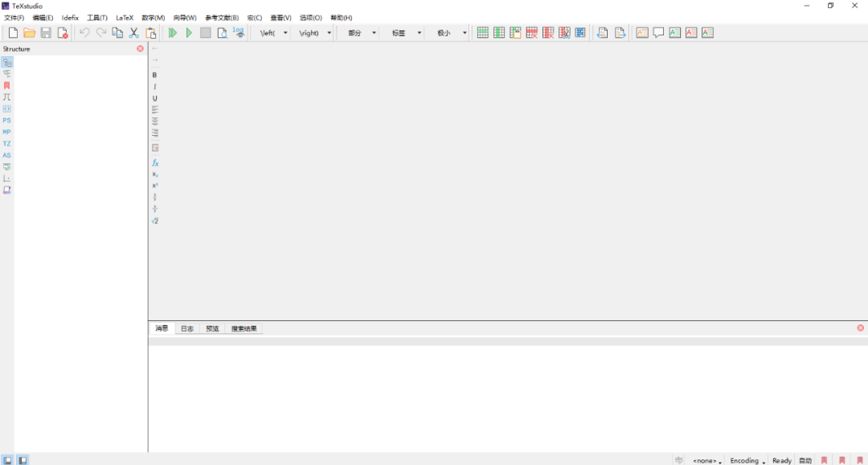The height and width of the screenshot is (465, 868).
Task: Click the single green Compile arrow
Action: point(189,33)
